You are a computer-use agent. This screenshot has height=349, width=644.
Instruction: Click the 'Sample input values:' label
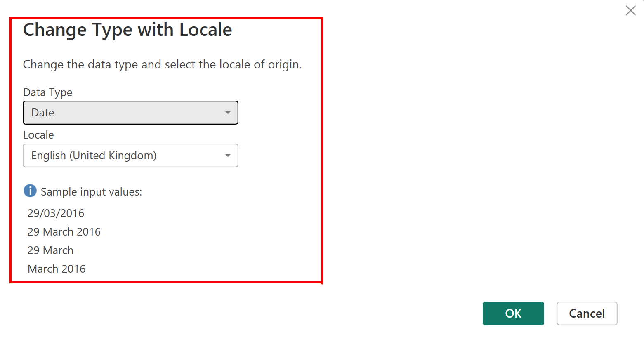pos(91,192)
